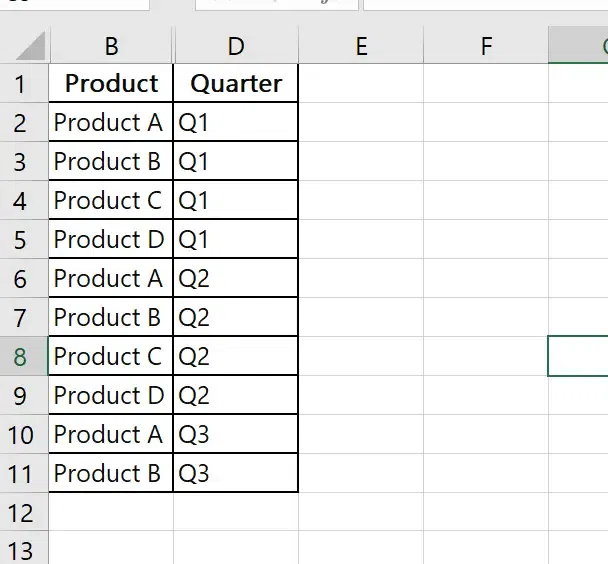Select Product D cell in row 5
Image resolution: width=608 pixels, height=564 pixels.
point(111,240)
